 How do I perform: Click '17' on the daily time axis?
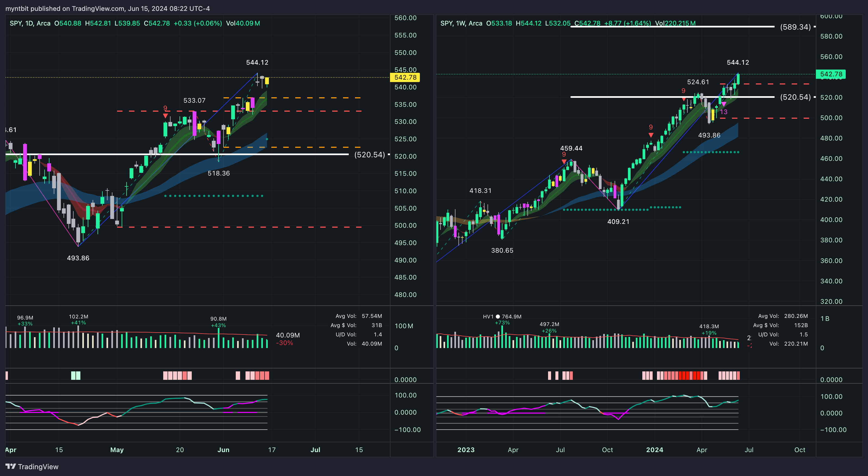pos(272,450)
